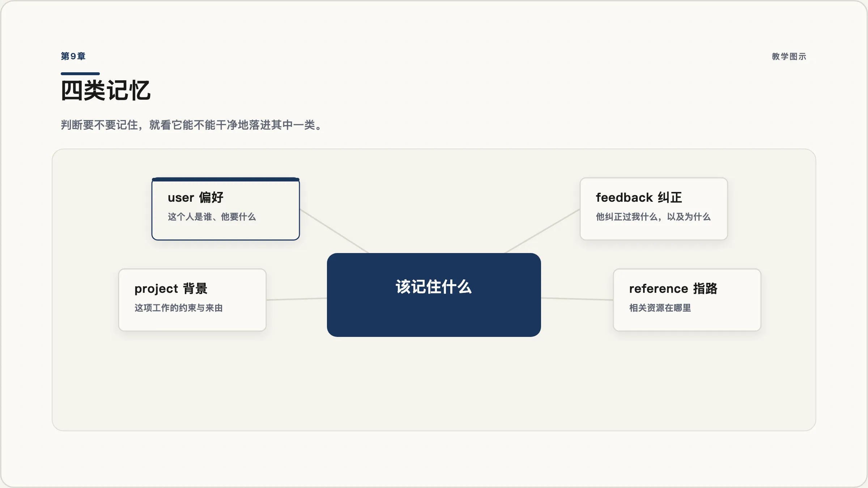Screen dimensions: 868x488
Task: Click the text '相关资源在哪里'
Action: click(660, 308)
